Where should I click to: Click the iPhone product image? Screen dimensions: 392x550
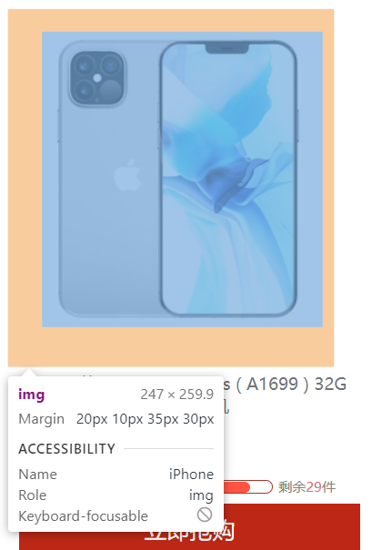point(182,179)
